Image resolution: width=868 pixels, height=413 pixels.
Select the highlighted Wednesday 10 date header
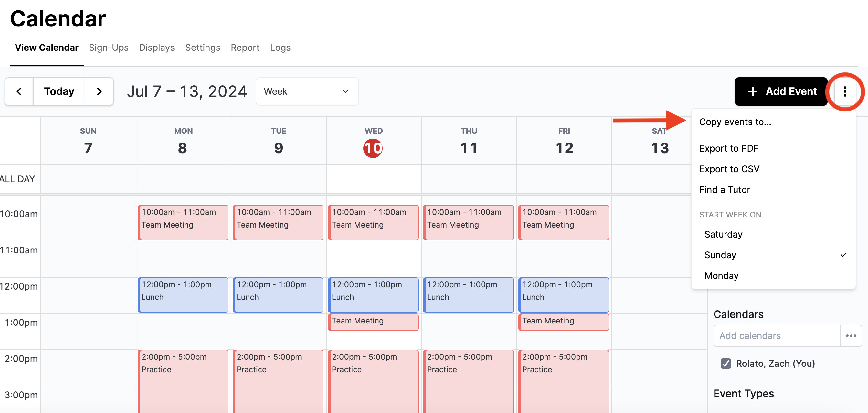[373, 148]
